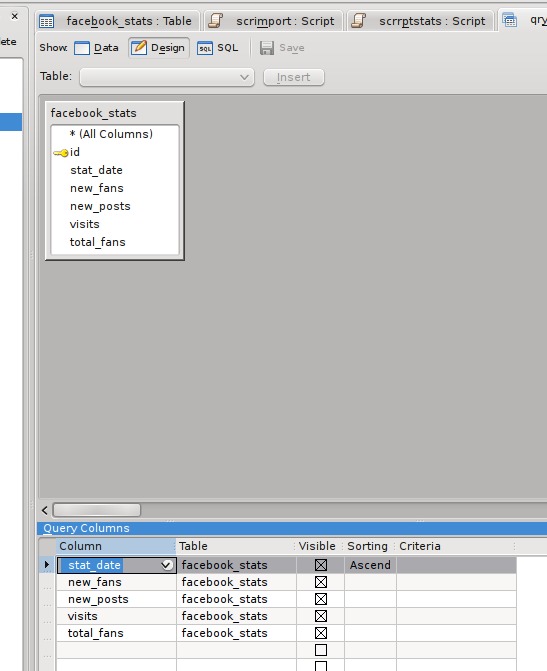The image size is (547, 671).
Task: Select the new_posts query column cell
Action: coord(116,599)
